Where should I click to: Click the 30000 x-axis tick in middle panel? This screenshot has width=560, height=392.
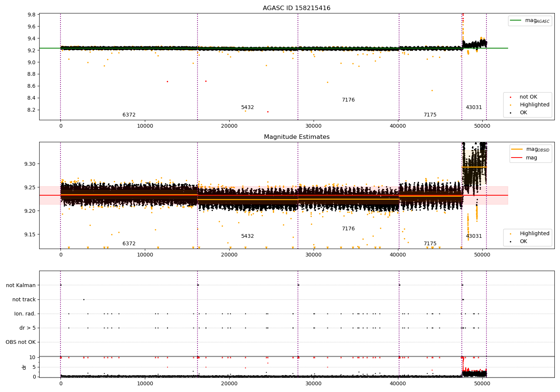314,255
